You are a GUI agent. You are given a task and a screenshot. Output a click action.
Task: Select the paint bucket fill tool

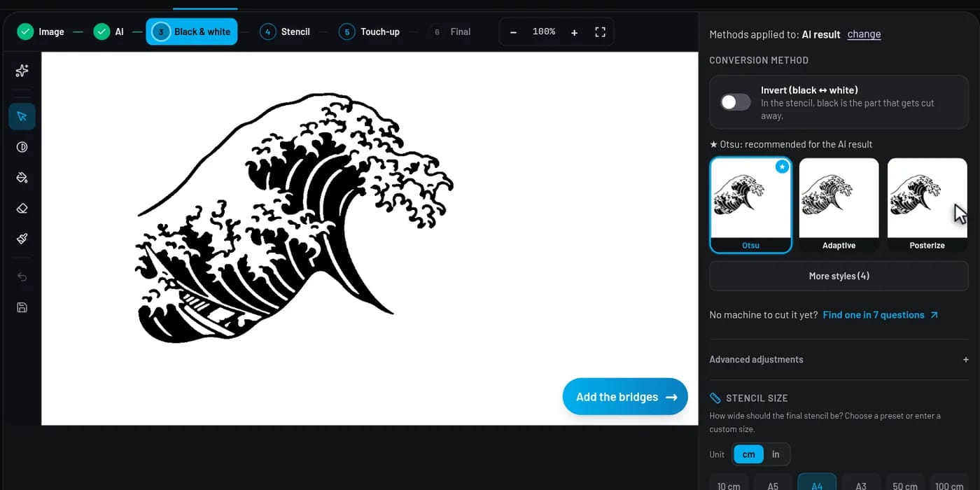(22, 178)
